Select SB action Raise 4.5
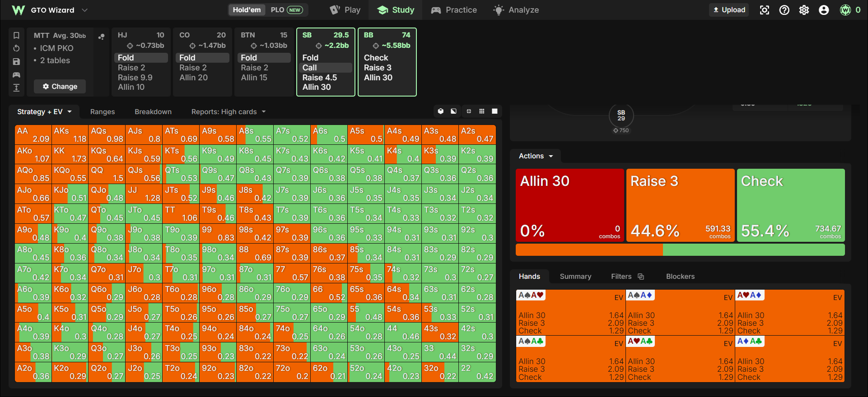The width and height of the screenshot is (868, 397). pos(320,78)
